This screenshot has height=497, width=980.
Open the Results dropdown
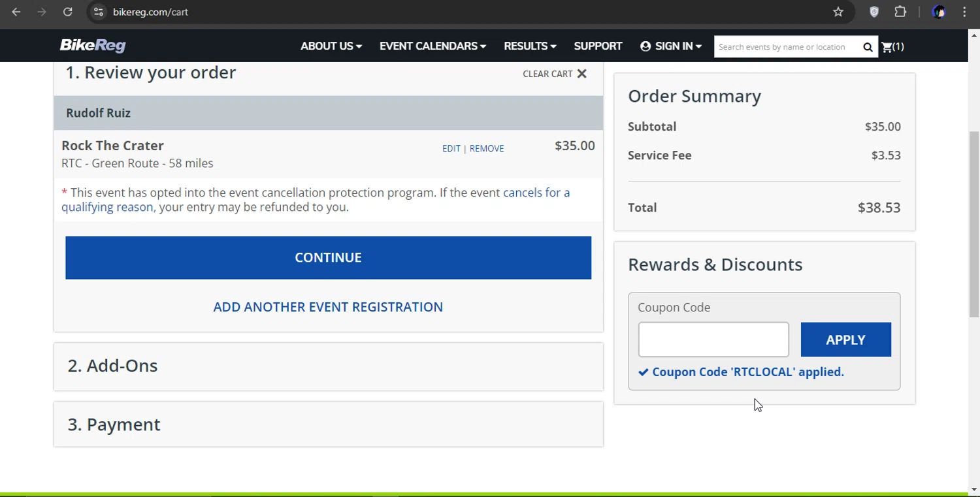530,46
